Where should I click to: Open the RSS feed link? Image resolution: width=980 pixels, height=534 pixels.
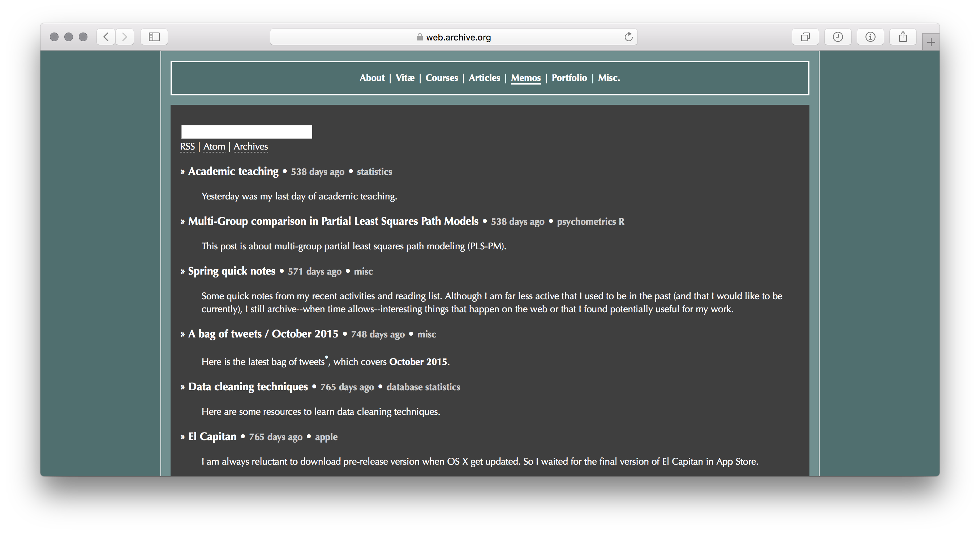coord(187,146)
